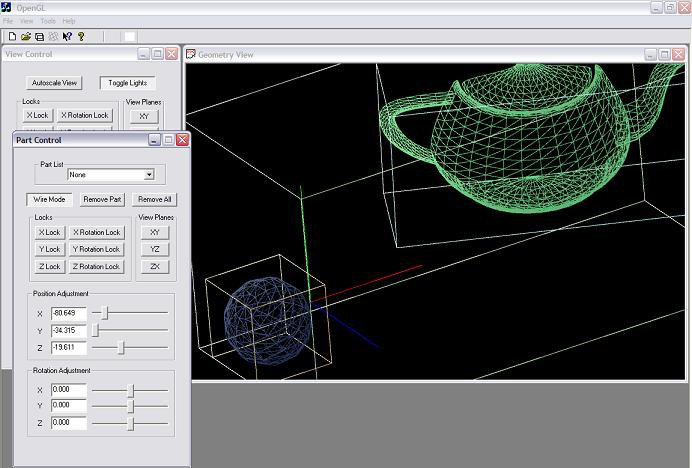Click the New document toolbar icon
This screenshot has width=692, height=468.
pos(10,36)
